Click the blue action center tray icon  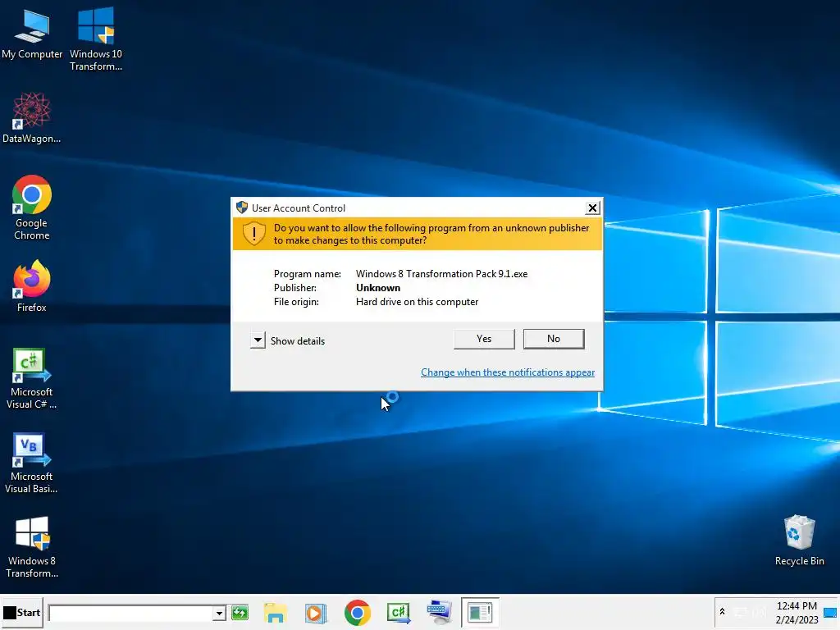tap(830, 612)
